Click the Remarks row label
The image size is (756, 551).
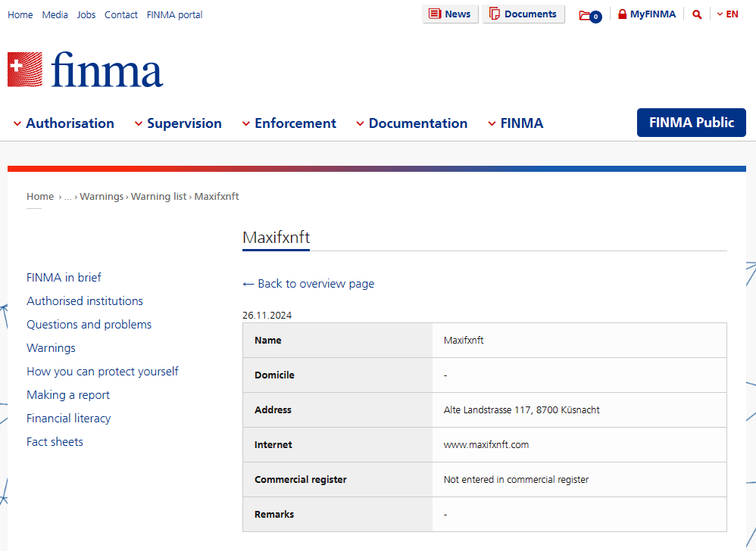(x=274, y=515)
